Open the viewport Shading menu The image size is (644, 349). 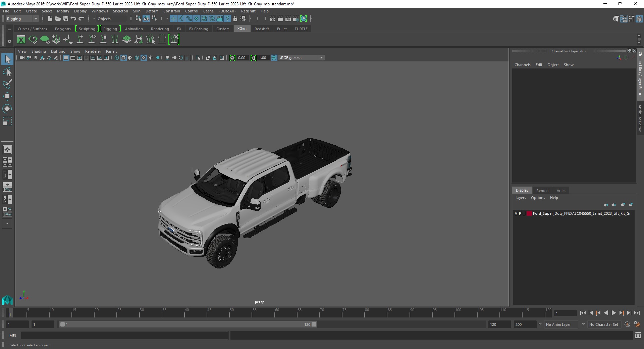point(39,51)
